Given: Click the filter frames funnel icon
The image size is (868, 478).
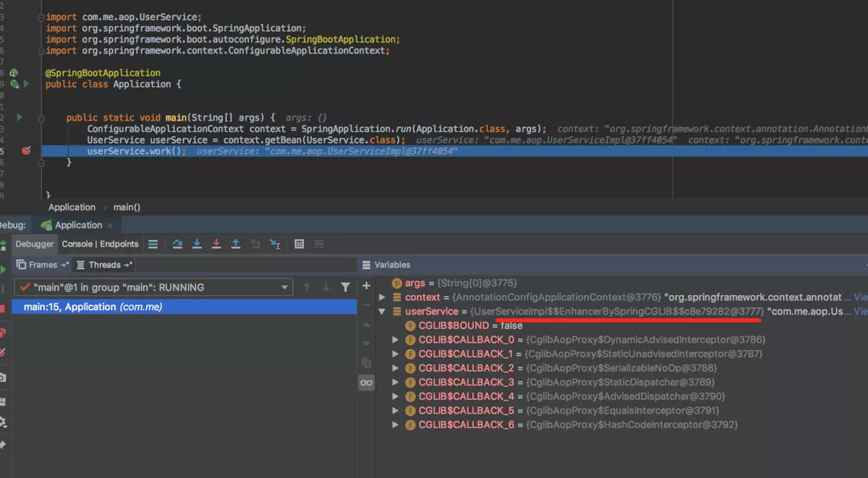Looking at the screenshot, I should pos(346,287).
